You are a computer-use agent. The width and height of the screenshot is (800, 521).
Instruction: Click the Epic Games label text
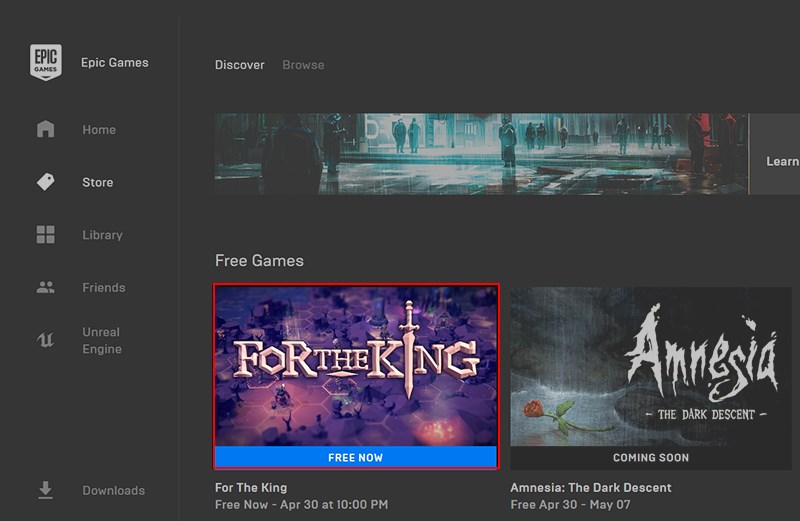coord(115,62)
